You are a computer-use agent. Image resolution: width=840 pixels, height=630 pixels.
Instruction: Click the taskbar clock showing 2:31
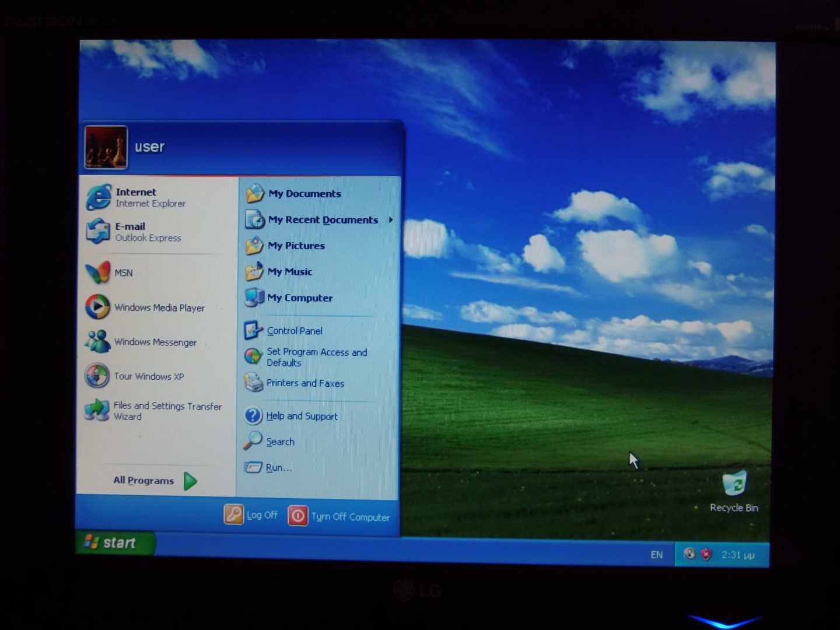[x=738, y=555]
